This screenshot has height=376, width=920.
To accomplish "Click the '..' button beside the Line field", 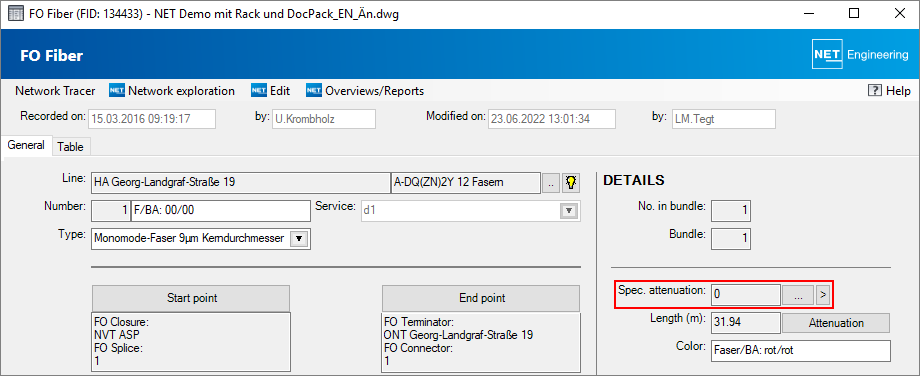I will pos(550,183).
